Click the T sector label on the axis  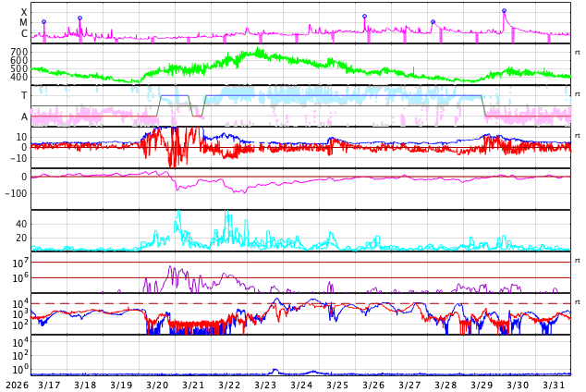(24, 95)
